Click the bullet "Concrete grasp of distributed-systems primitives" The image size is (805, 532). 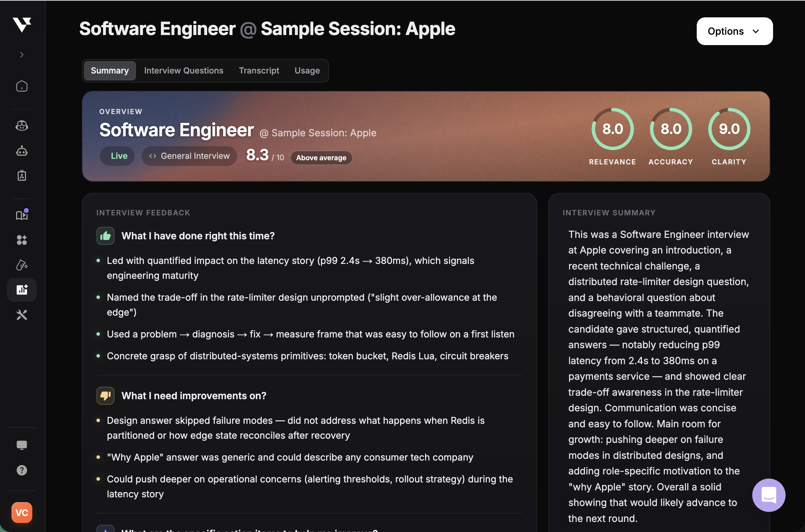tap(307, 356)
